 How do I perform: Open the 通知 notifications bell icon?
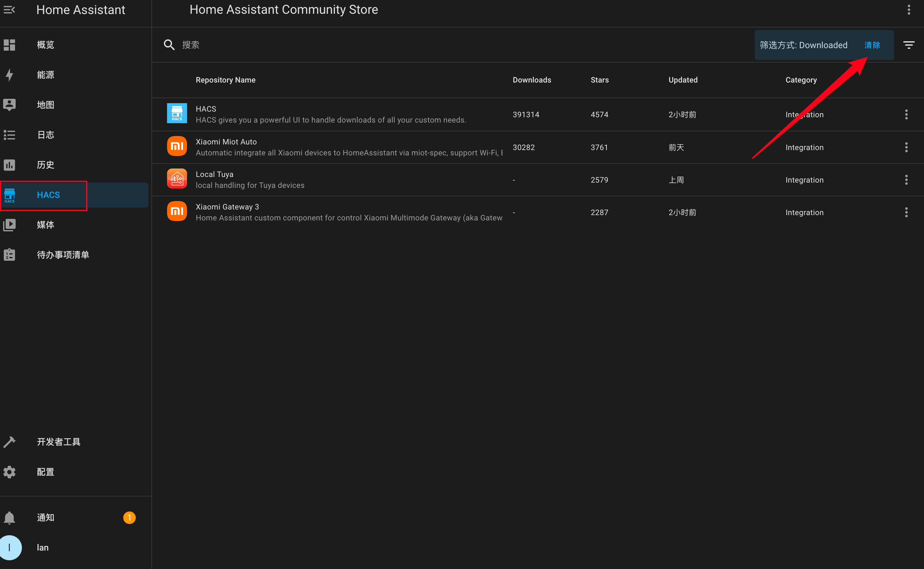click(x=9, y=517)
